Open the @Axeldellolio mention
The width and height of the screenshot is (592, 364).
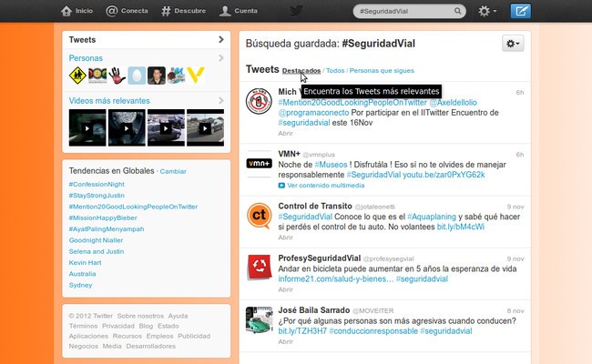coord(453,103)
